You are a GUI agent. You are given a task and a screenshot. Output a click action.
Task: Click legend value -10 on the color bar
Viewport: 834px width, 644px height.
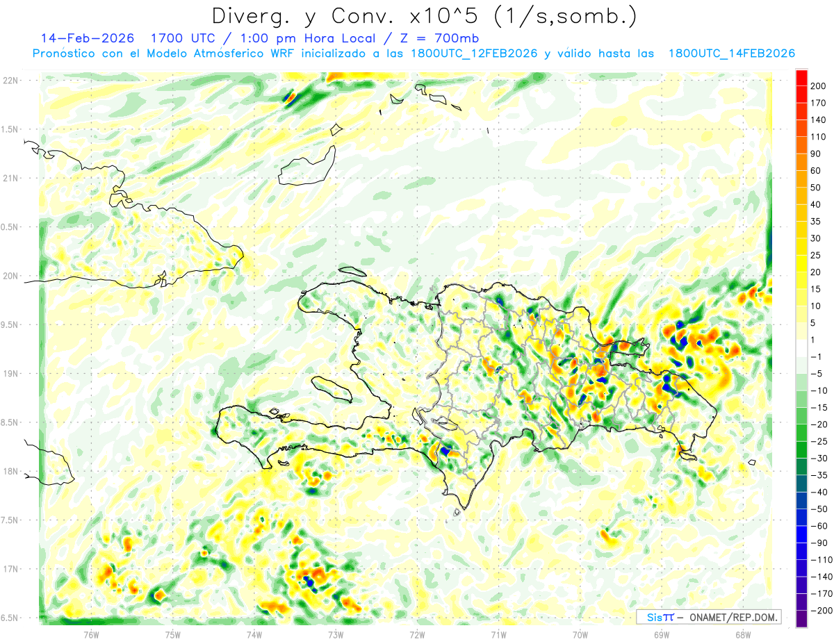click(x=818, y=390)
